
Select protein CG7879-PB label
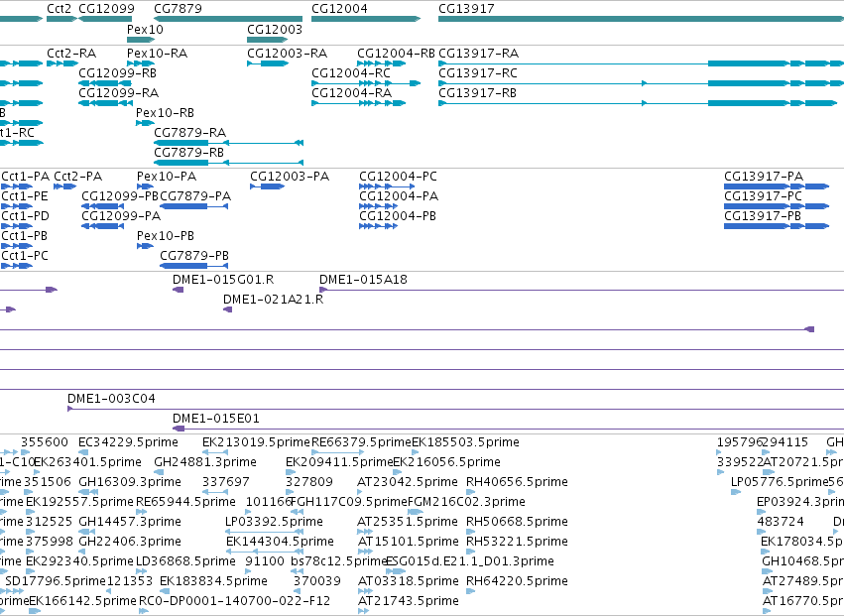pos(194,256)
